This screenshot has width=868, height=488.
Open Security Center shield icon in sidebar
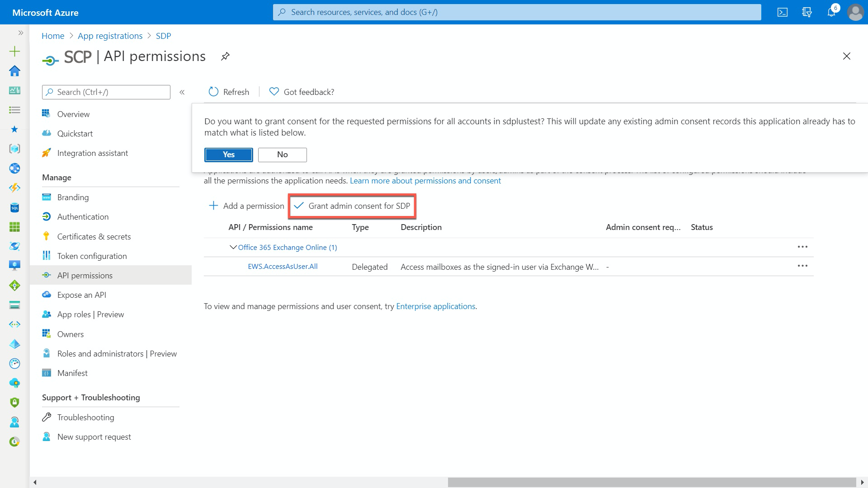[x=14, y=402]
